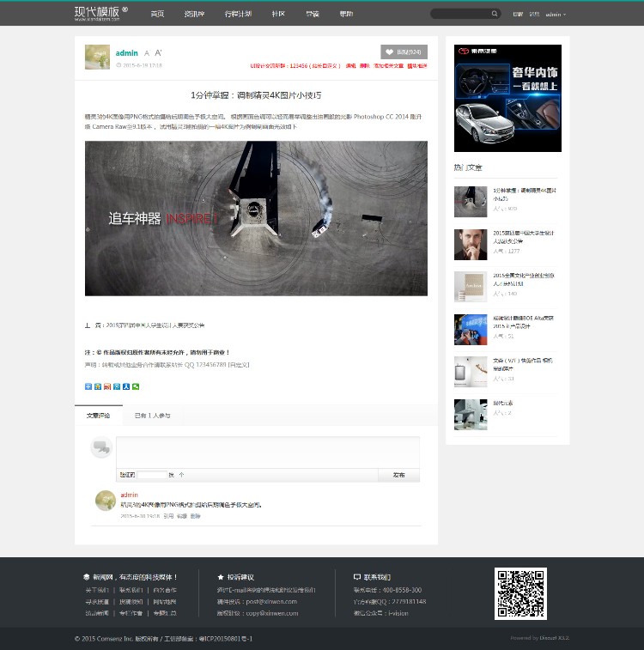Viewport: 644px width, 650px height.
Task: Open hot article mentioning BOE Alta
Action: [x=524, y=322]
